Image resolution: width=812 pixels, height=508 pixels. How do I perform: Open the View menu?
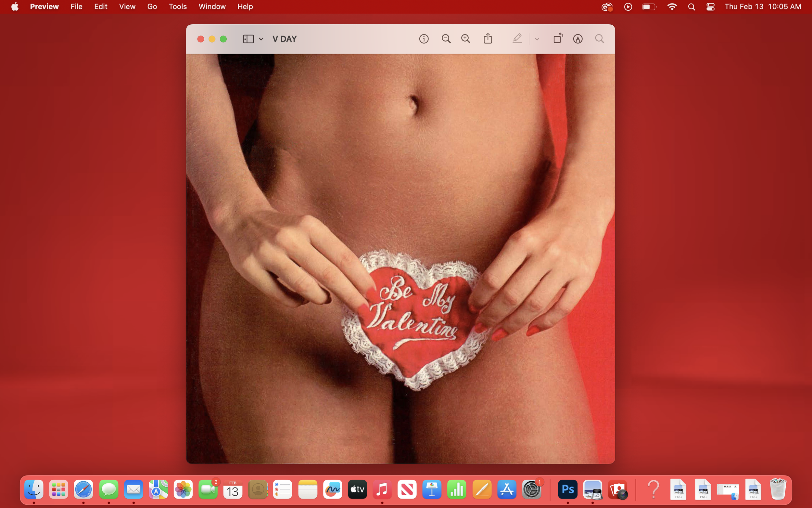(x=127, y=7)
